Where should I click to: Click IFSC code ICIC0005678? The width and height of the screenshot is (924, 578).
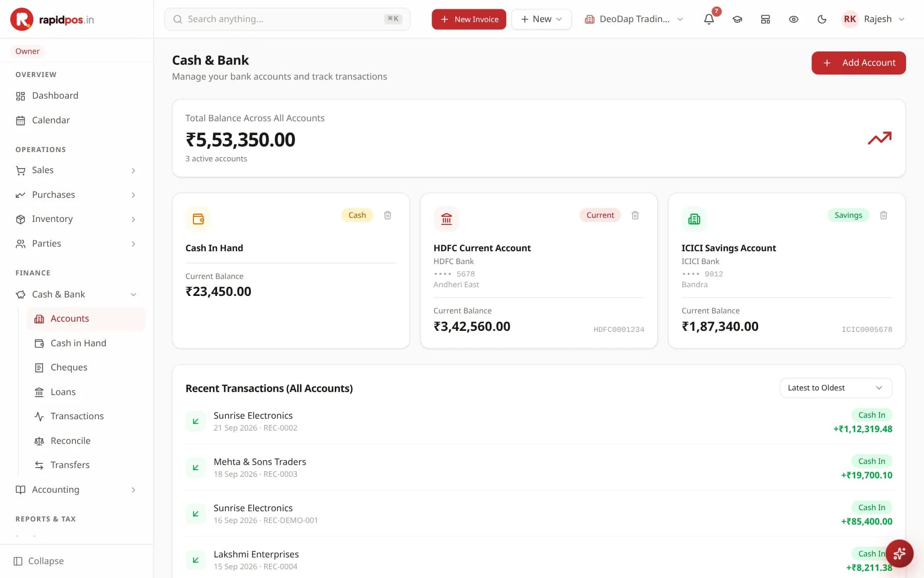[x=867, y=329]
